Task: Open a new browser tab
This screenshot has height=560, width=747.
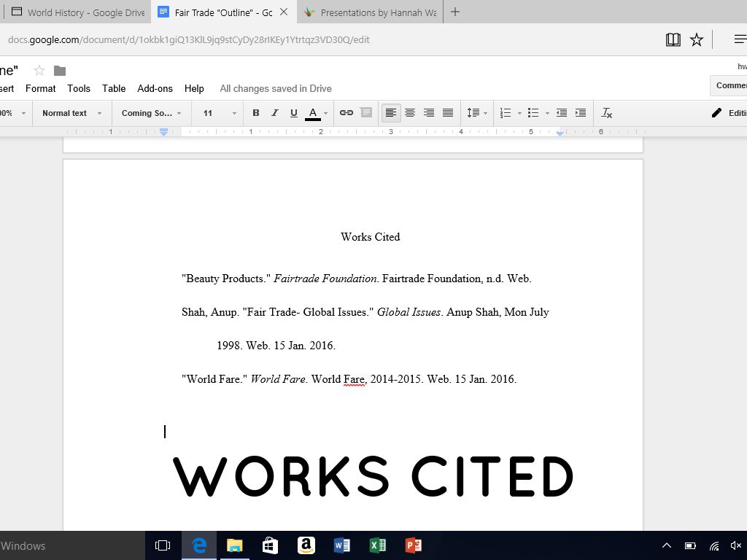Action: click(x=455, y=12)
